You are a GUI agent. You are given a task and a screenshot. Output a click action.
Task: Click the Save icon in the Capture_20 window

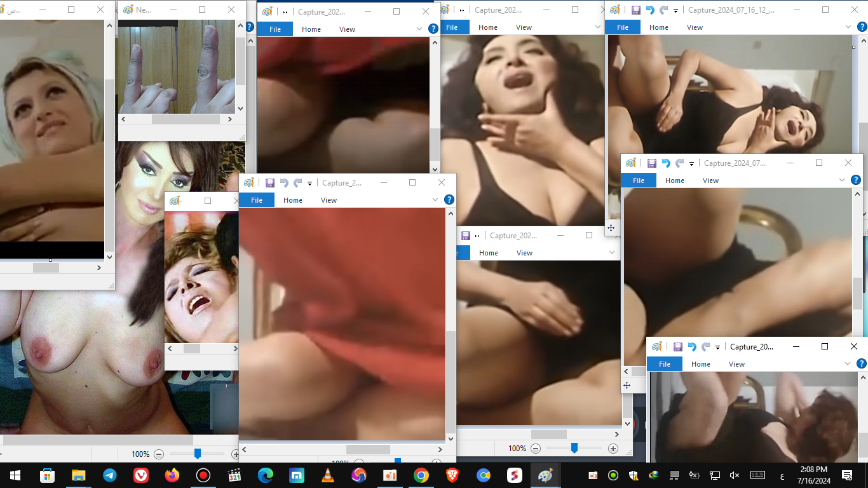[677, 346]
